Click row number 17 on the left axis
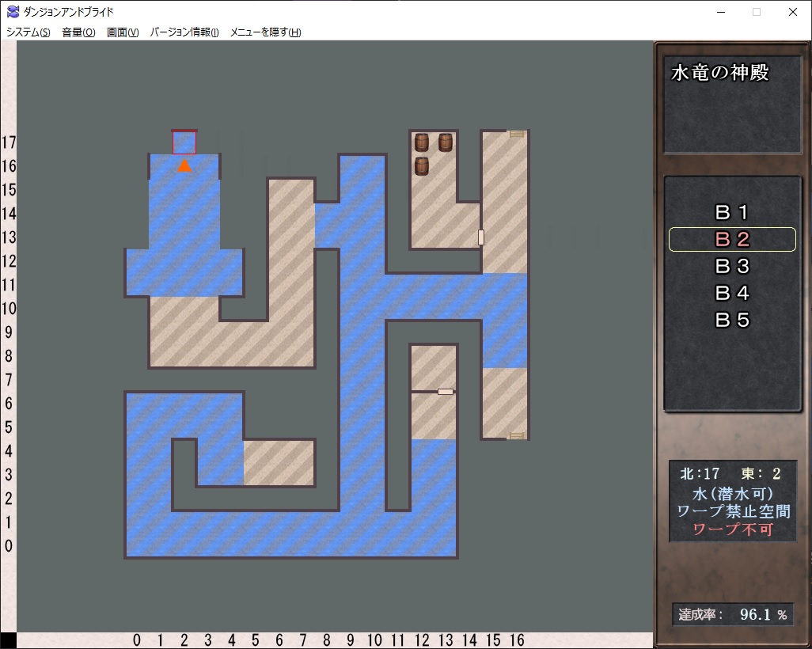 click(x=9, y=142)
